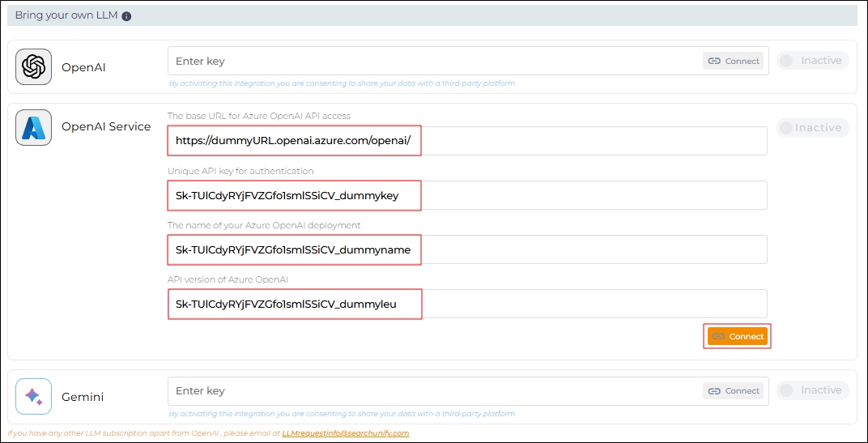Enable the Azure OpenAI Service Inactive toggle
The width and height of the screenshot is (868, 443).
coord(811,128)
